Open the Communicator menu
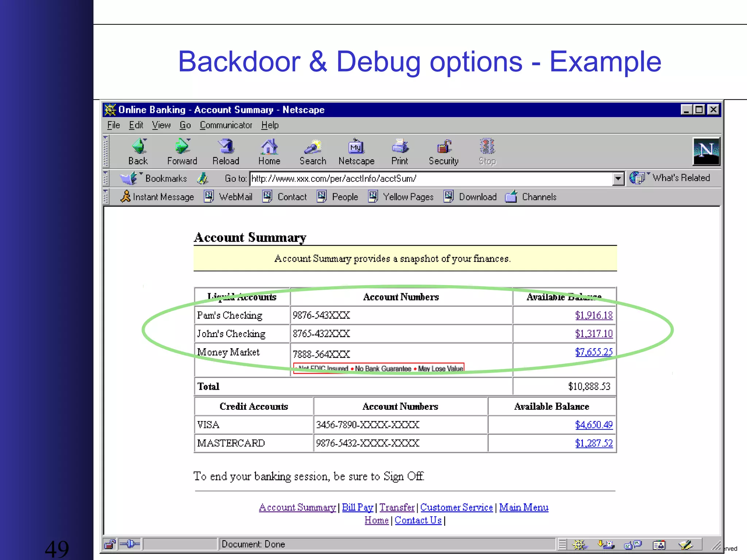This screenshot has width=747, height=560. 226,125
